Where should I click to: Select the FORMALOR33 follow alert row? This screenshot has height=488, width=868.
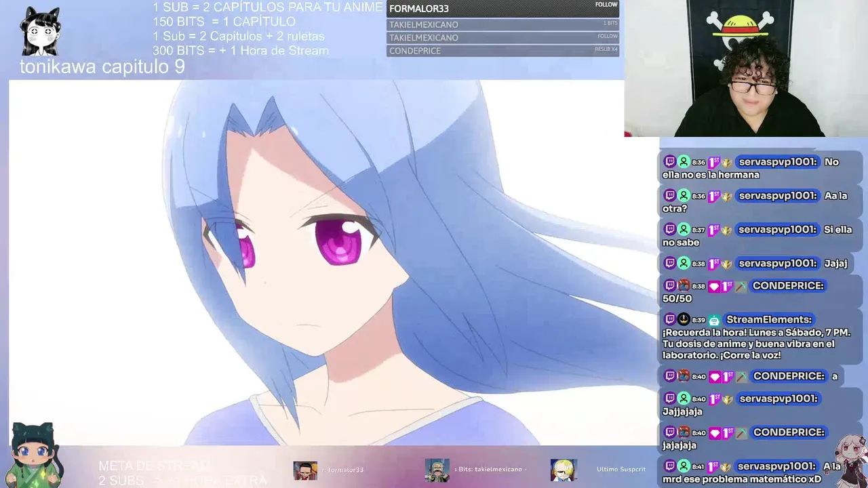502,8
